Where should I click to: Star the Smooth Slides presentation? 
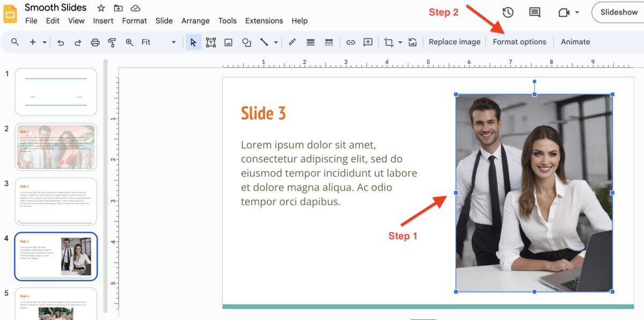coord(101,8)
